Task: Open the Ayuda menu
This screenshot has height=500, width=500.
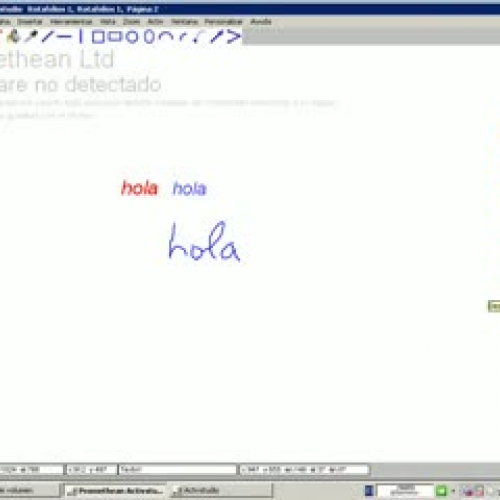Action: (261, 22)
